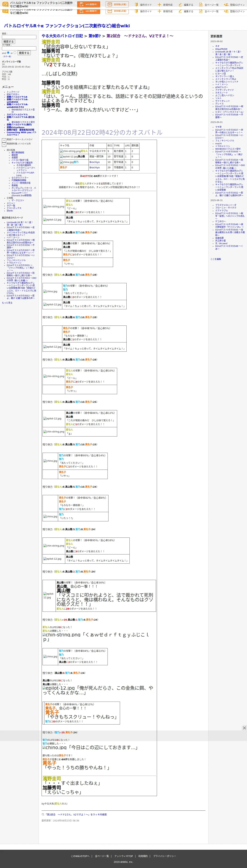Click 検索する button under the keyword search box
Viewport: 247px width, 868px height.
8,41
